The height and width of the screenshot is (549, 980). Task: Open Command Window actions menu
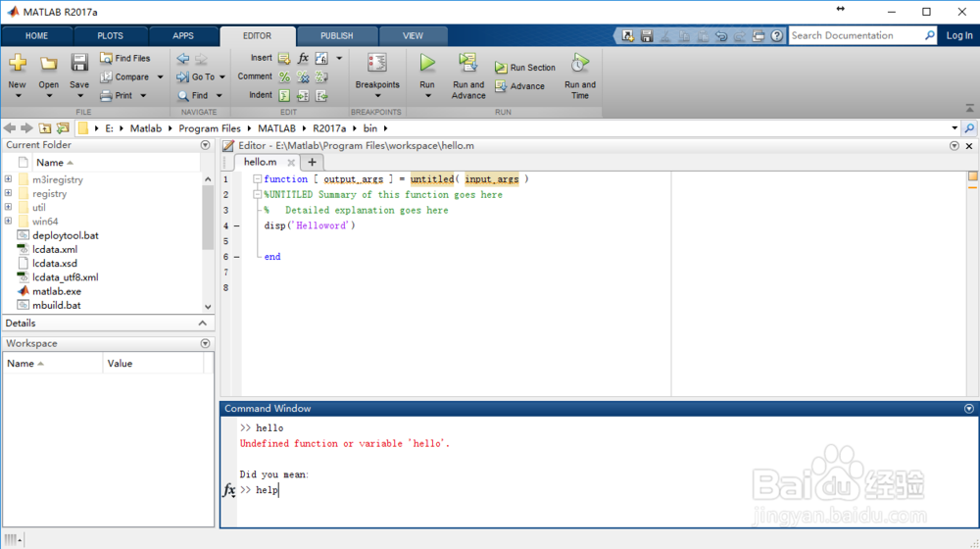tap(969, 408)
